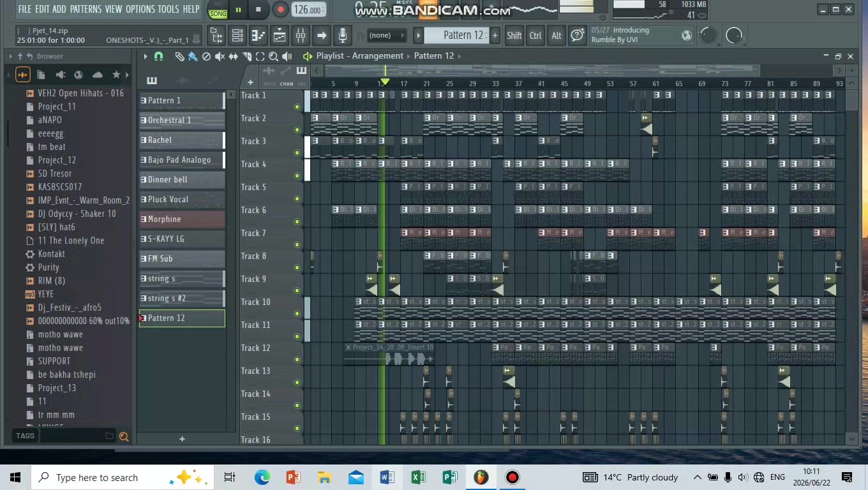
Task: Select the paint brush tool in playlist
Action: pos(193,57)
